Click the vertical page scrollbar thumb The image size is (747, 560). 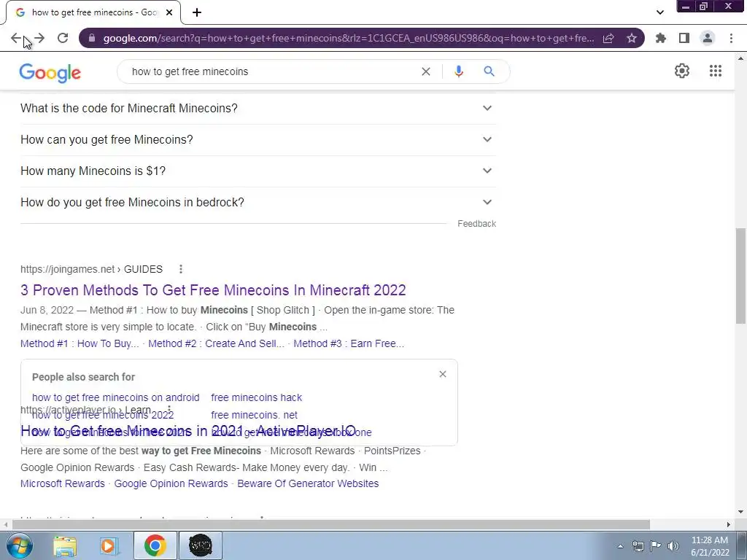coord(740,276)
